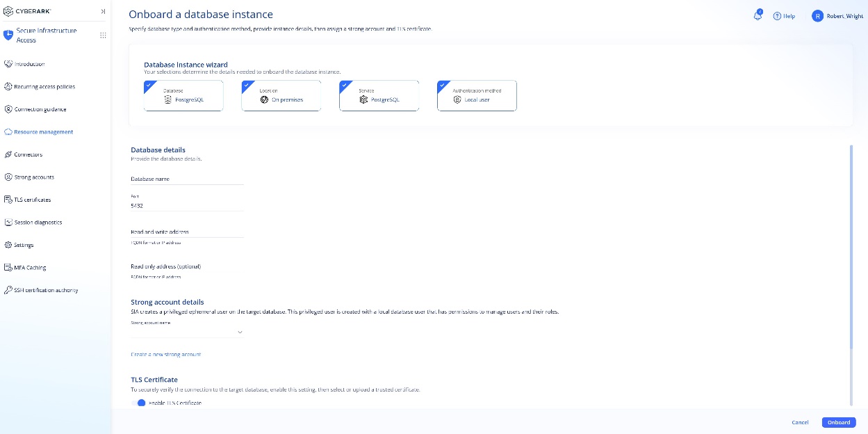Screen dimensions: 868x434
Task: Click the Database name input field
Action: (188, 179)
